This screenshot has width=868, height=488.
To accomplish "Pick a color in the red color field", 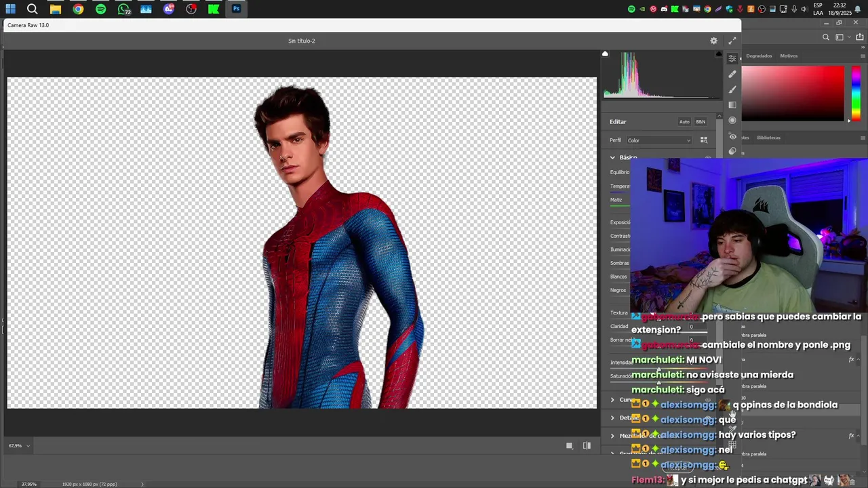I will pos(793,94).
